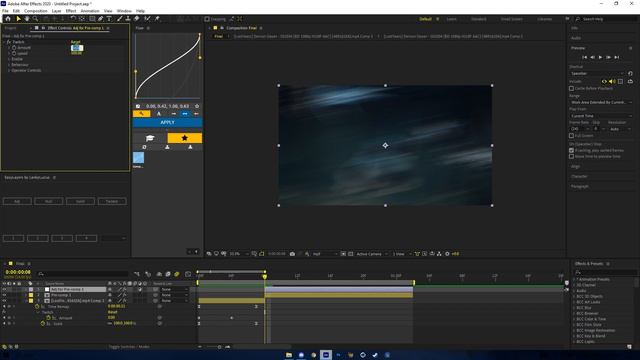Take a snapshot with the camera icon
640x360 pixels.
point(292,254)
